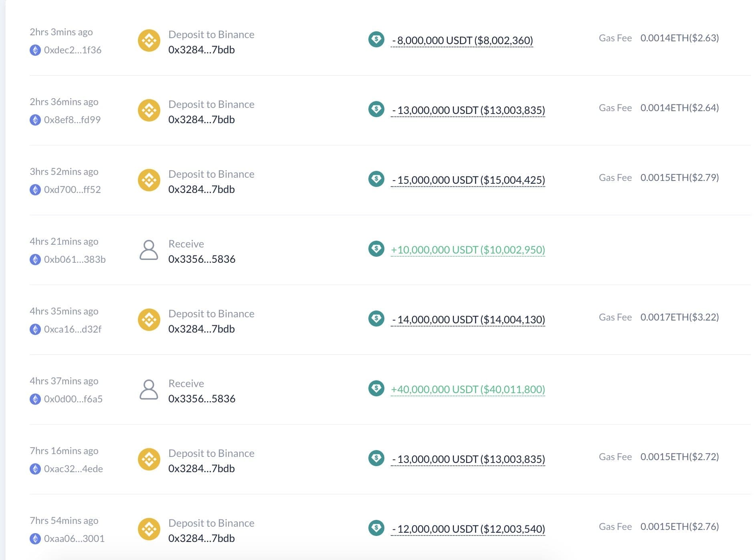Open transaction hash 0xca16...d32f
The width and height of the screenshot is (756, 560).
click(73, 329)
